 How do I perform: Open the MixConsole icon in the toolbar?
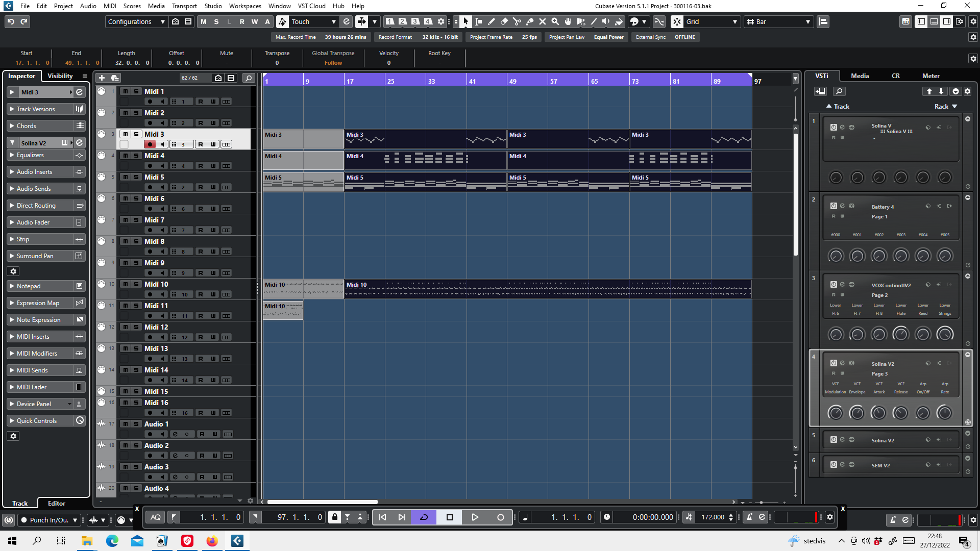(905, 21)
